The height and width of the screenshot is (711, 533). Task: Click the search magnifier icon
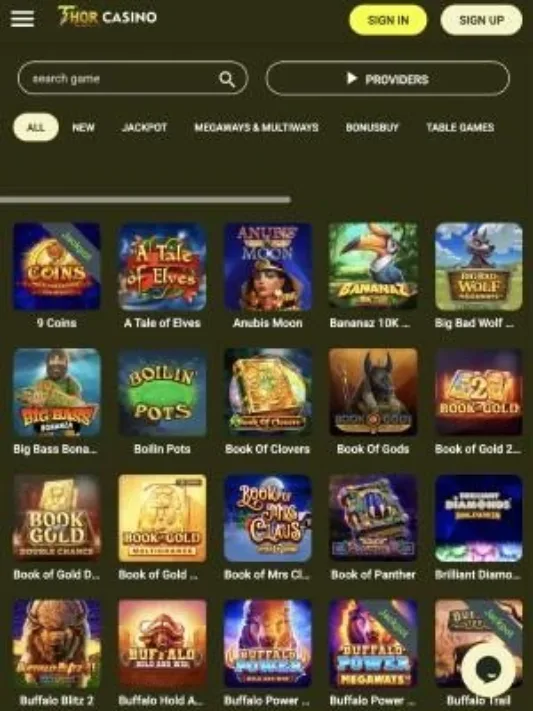pyautogui.click(x=227, y=79)
